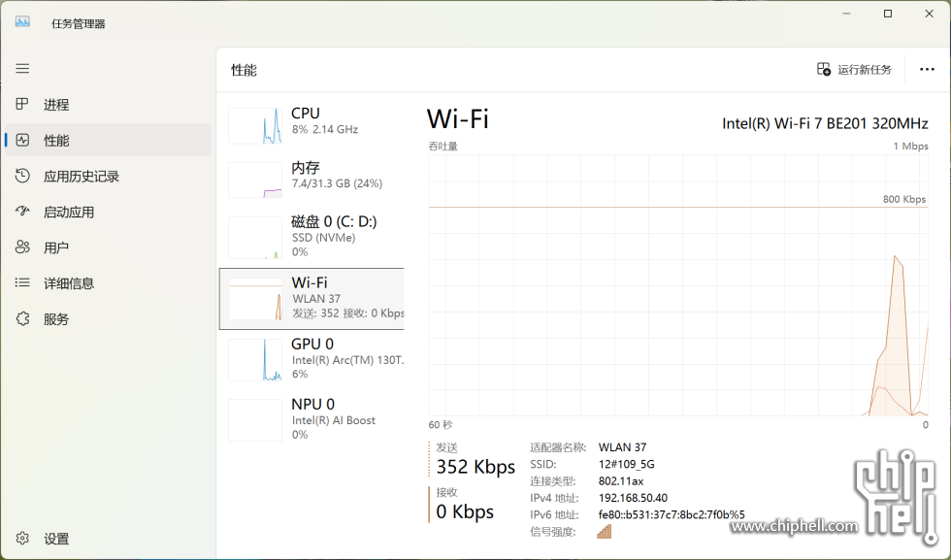Click the 任务管理器 window title
951x560 pixels.
pyautogui.click(x=79, y=23)
